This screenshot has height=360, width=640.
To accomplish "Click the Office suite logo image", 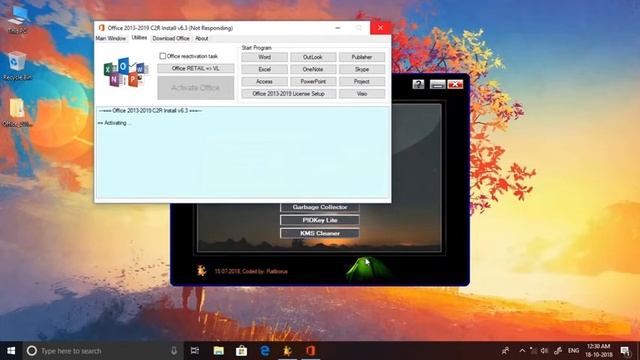I will tap(125, 72).
